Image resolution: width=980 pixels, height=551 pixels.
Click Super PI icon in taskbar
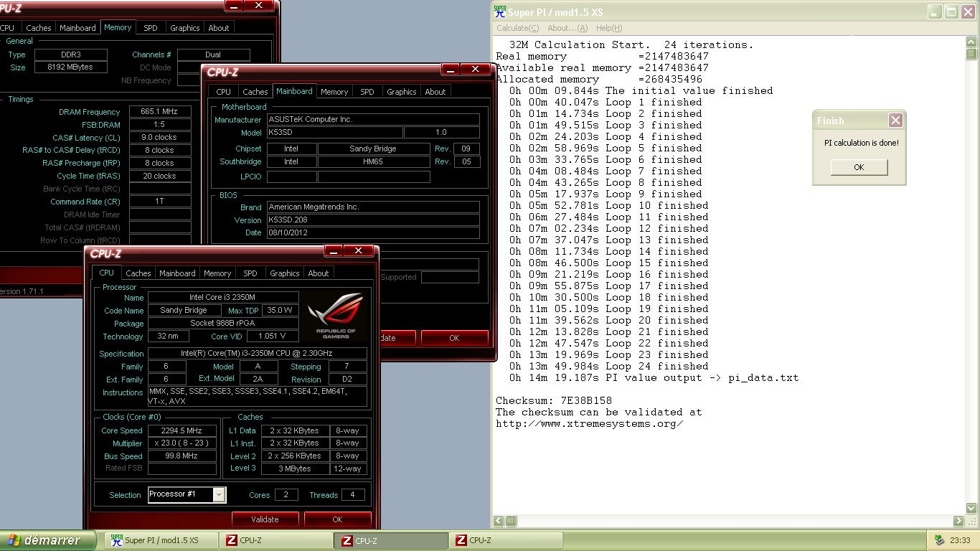click(116, 540)
